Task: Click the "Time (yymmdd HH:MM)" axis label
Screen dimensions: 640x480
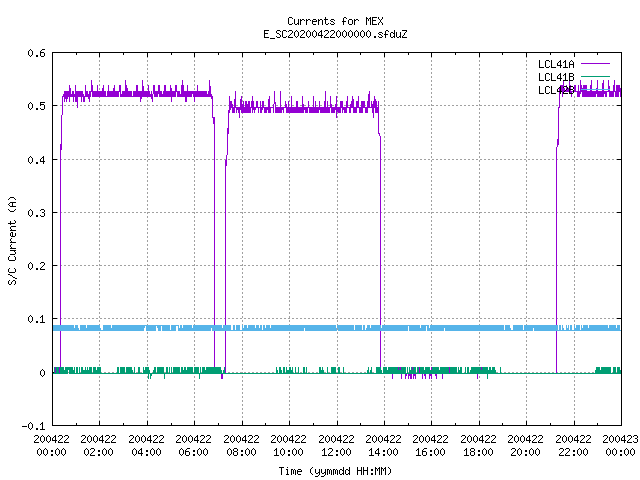Action: coord(335,471)
